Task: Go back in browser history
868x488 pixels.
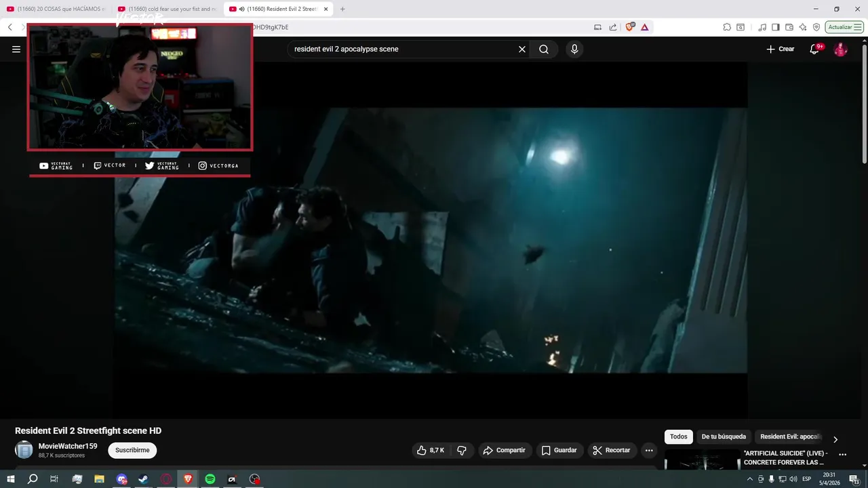Action: tap(9, 27)
